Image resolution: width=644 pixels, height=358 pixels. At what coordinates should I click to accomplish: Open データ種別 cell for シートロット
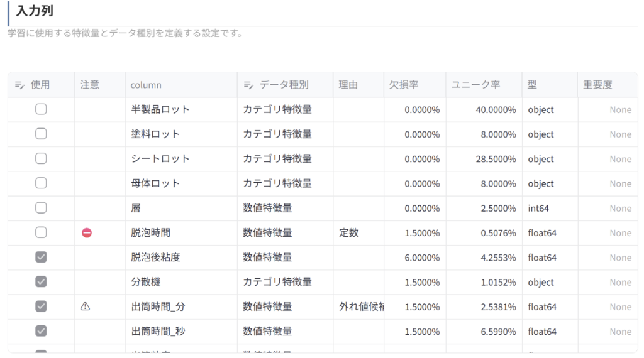(x=285, y=159)
